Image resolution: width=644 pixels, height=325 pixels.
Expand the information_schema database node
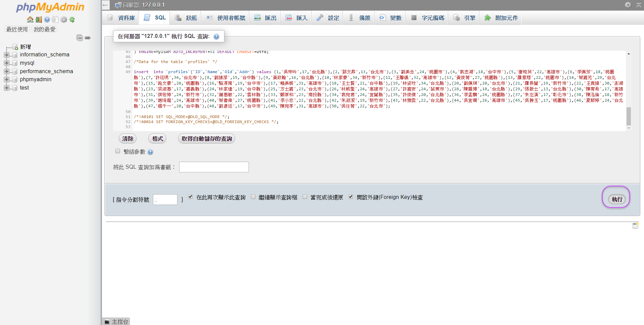(x=6, y=55)
